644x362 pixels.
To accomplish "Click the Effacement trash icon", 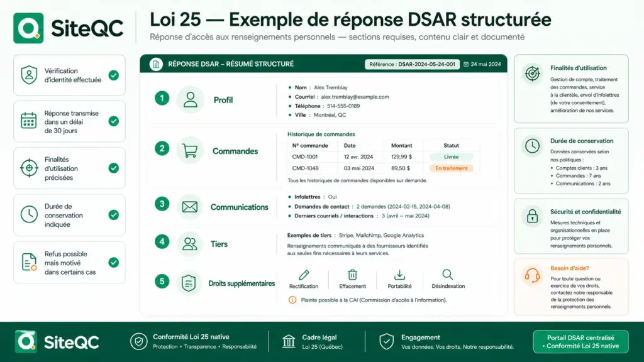I will coord(352,274).
